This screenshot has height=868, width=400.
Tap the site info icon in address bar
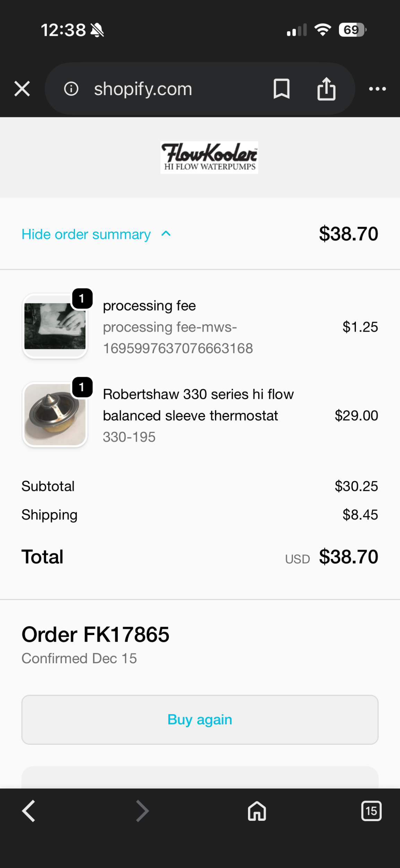[x=71, y=89]
